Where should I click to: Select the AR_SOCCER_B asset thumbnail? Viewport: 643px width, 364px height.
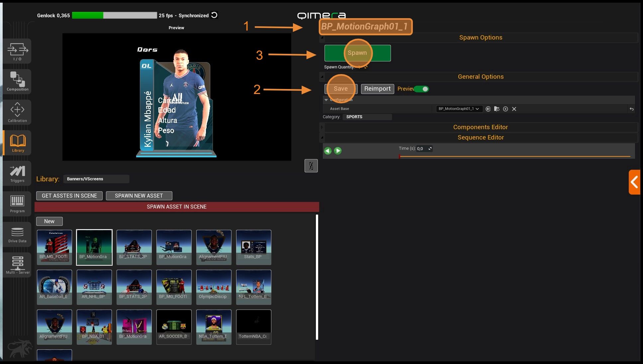point(174,327)
